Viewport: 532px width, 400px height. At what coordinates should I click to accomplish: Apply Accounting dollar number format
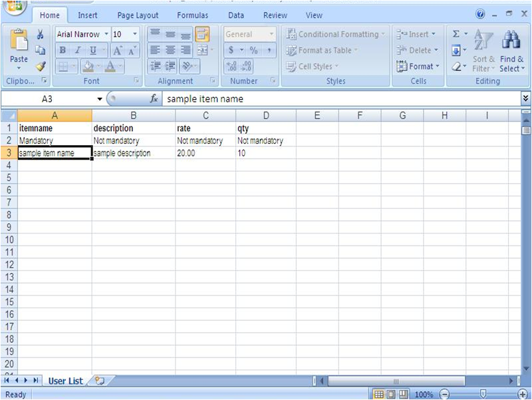[231, 51]
